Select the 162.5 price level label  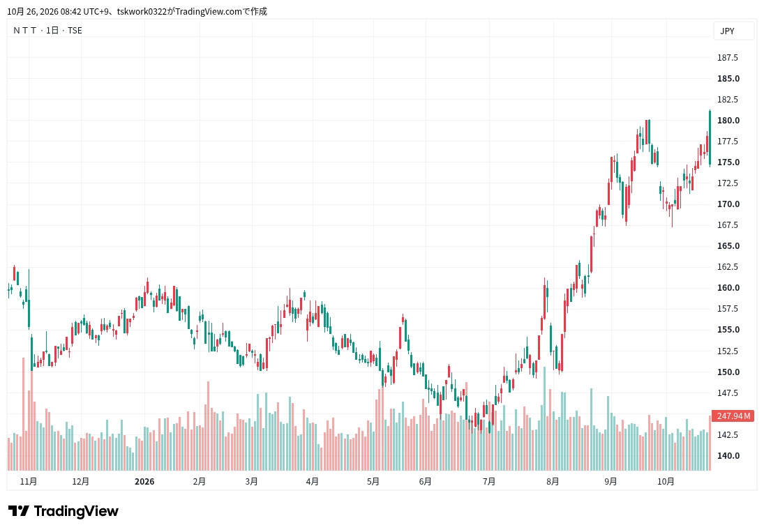728,267
